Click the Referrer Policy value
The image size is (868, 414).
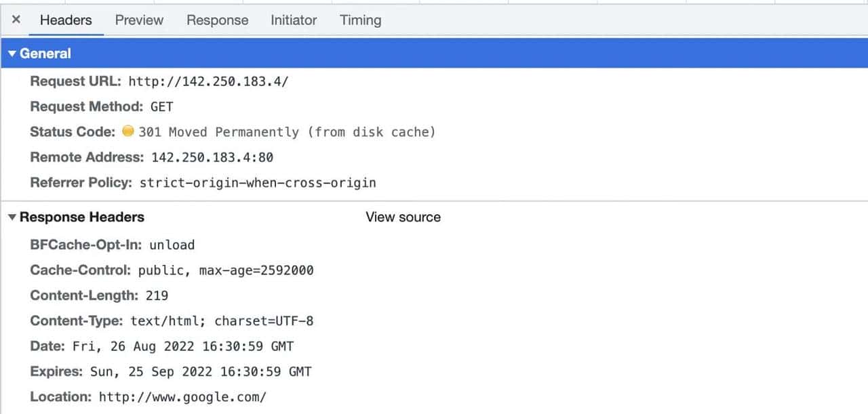pyautogui.click(x=258, y=183)
